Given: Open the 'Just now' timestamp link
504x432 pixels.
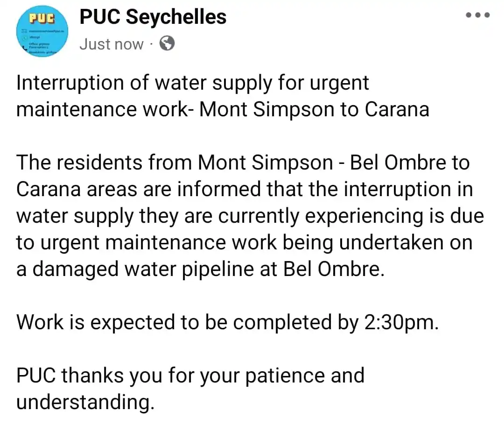Looking at the screenshot, I should click(x=111, y=44).
